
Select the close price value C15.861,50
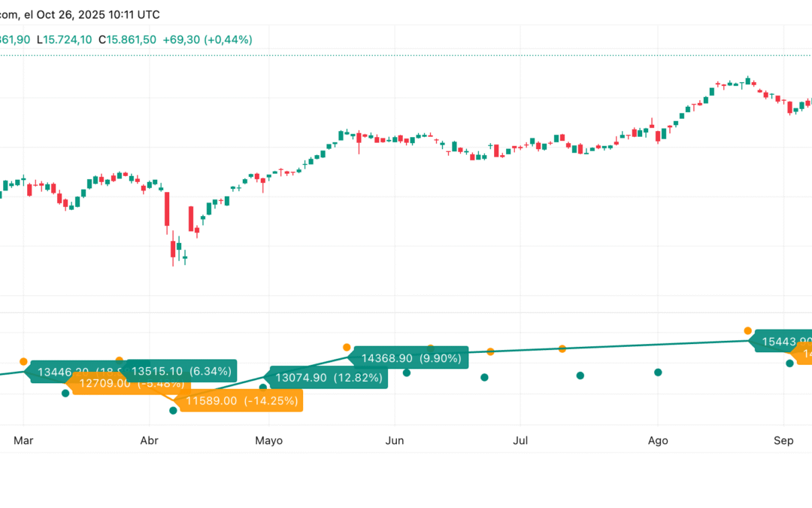pos(128,39)
